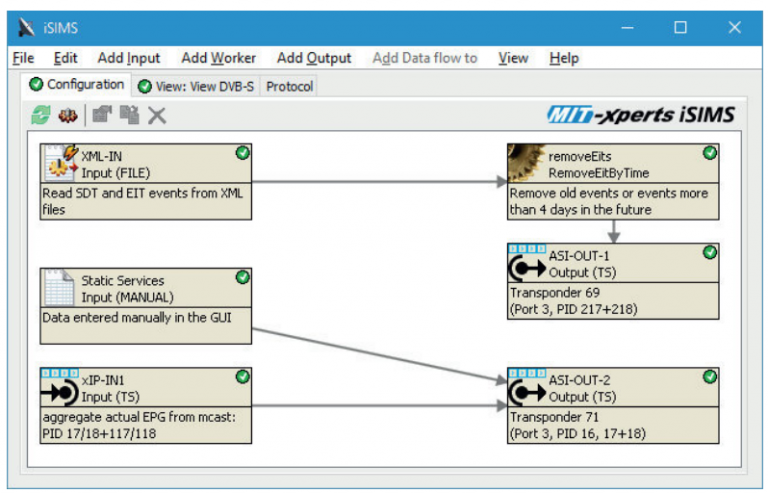Select the Static Services document icon
The width and height of the screenshot is (768, 493).
[60, 288]
